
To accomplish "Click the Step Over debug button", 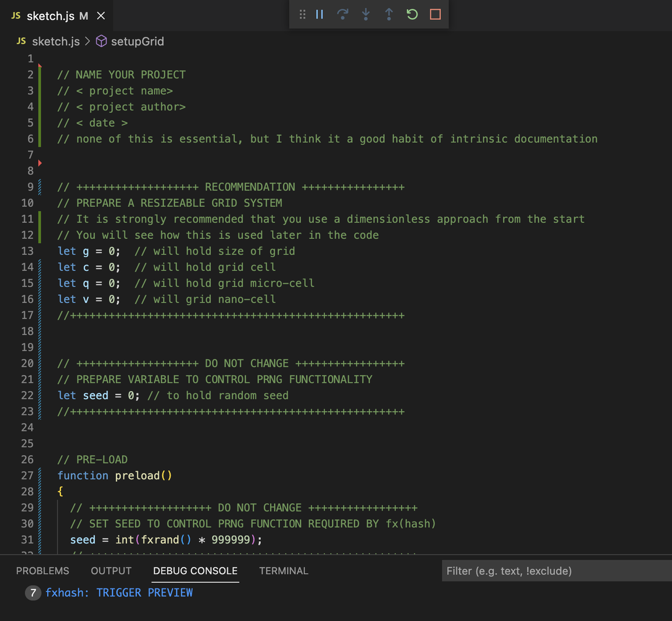I will click(342, 15).
